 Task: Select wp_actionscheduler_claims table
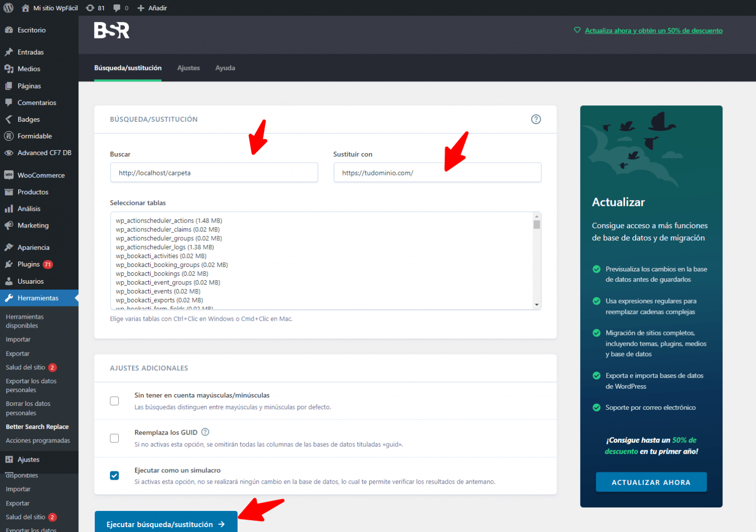(x=168, y=230)
